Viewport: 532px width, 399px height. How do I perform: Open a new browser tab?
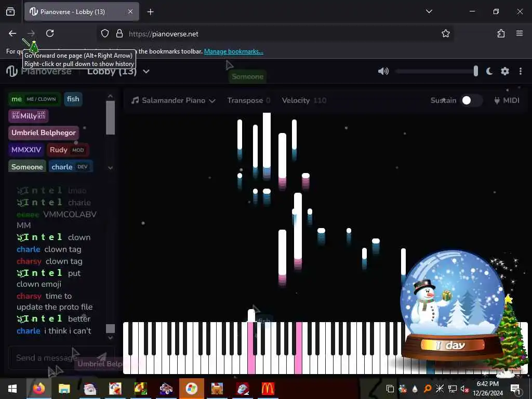(x=150, y=12)
